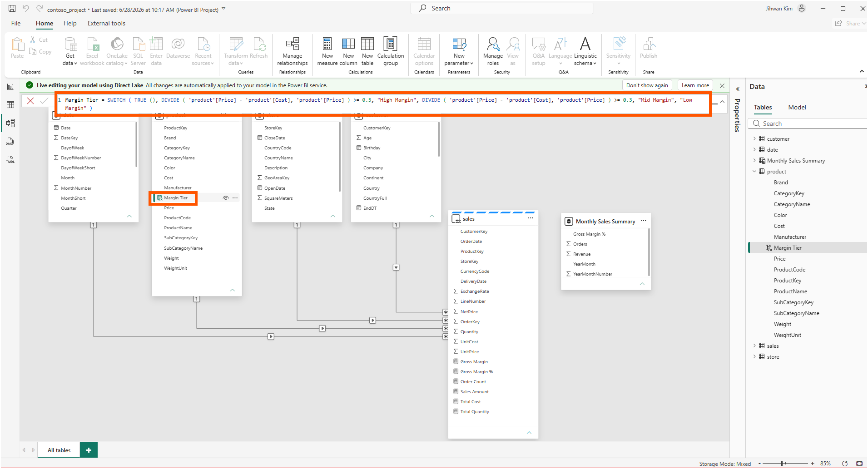Open the Table view icon in sidebar
868x469 pixels.
(x=10, y=105)
